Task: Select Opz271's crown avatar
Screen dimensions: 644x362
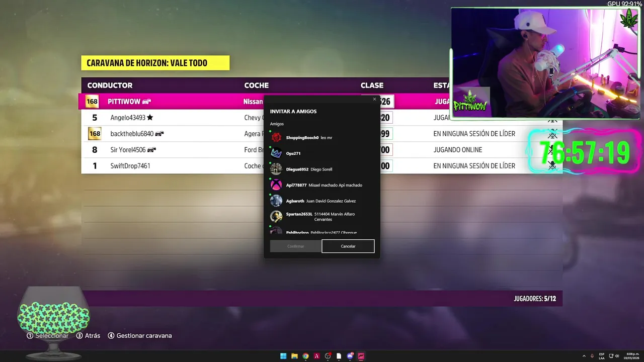Action: 276,153
